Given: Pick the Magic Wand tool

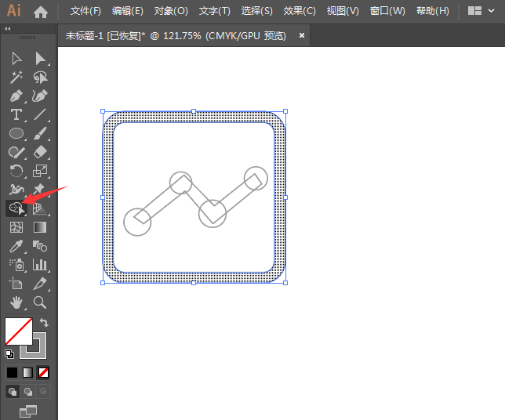Looking at the screenshot, I should click(x=16, y=78).
